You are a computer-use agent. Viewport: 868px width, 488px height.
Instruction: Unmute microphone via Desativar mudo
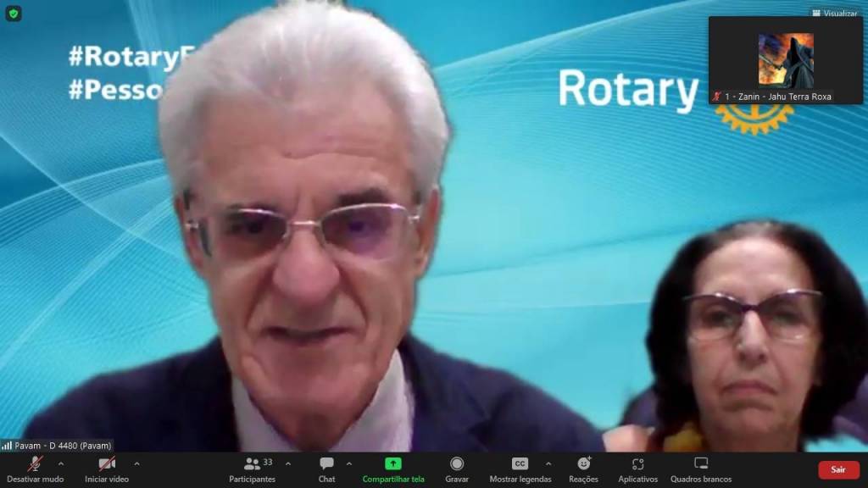(35, 469)
